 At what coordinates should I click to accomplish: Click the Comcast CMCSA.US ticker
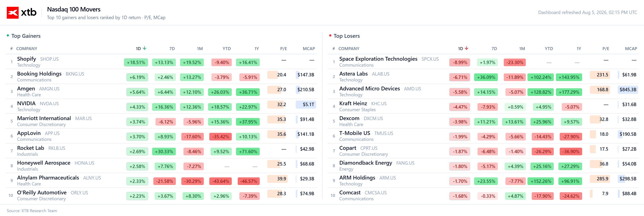(x=376, y=193)
